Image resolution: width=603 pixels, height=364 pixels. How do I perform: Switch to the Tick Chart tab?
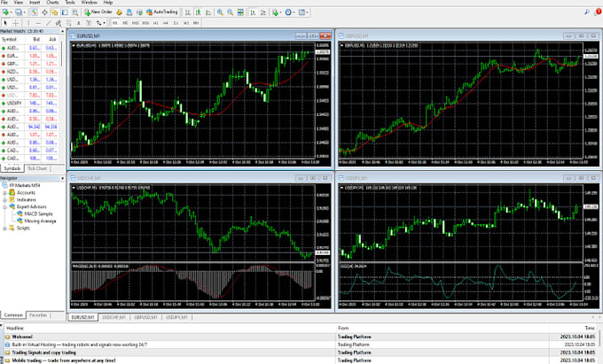click(37, 168)
